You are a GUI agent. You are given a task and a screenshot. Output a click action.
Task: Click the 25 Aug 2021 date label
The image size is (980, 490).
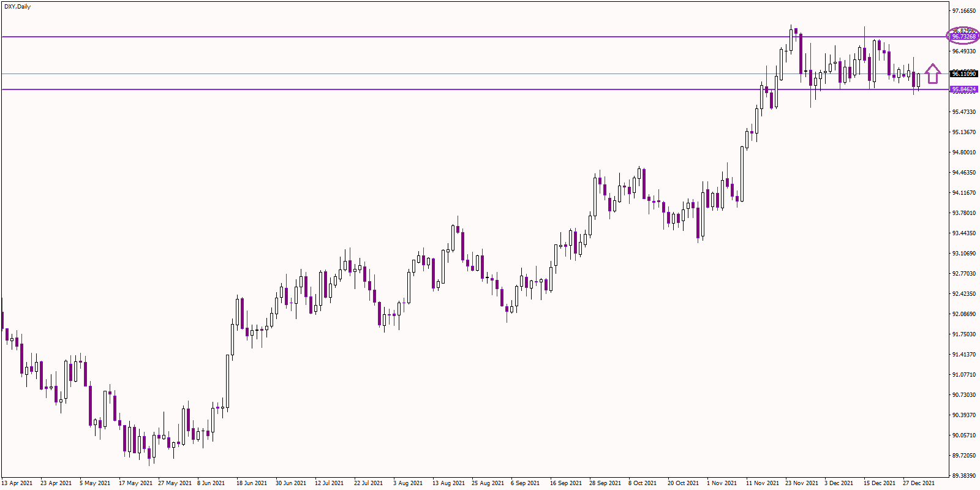pos(488,483)
